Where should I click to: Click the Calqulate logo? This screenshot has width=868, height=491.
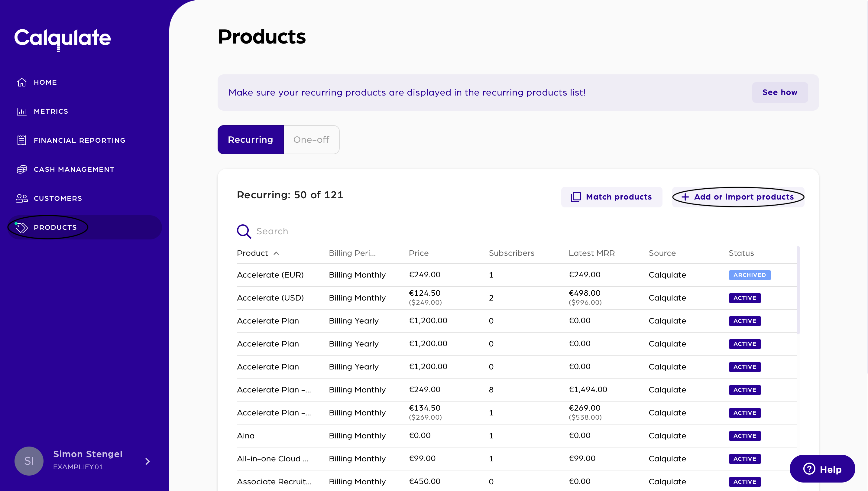63,38
